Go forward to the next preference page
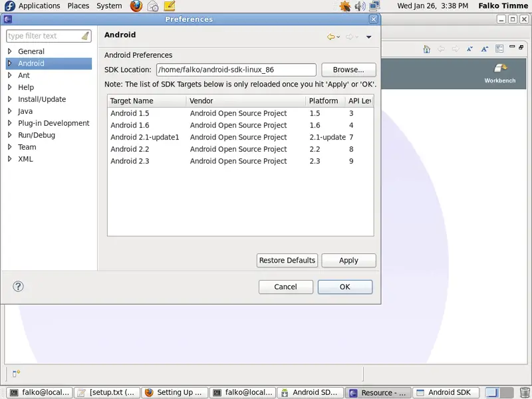Viewport: 532px width, 399px height. [x=349, y=37]
